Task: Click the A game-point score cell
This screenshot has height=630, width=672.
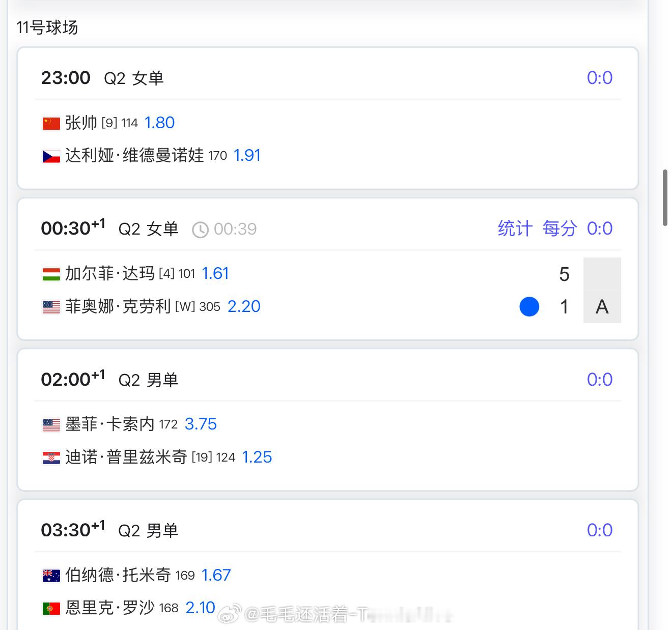Action: (x=602, y=307)
